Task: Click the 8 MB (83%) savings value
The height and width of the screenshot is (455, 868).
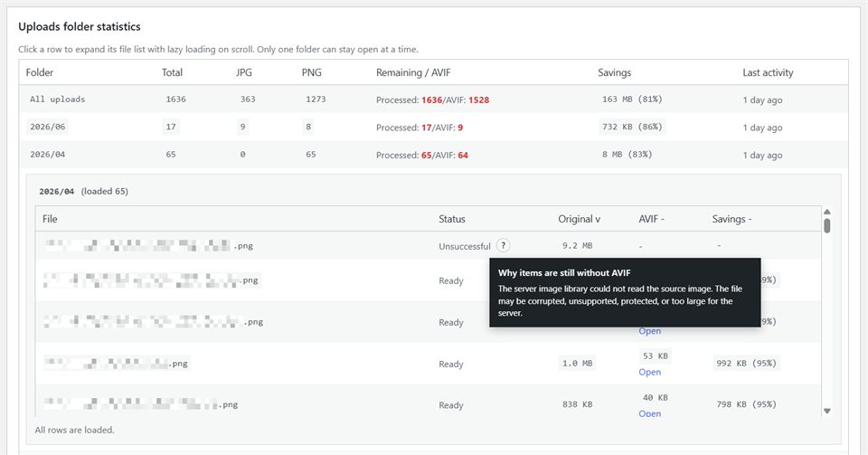Action: click(627, 155)
